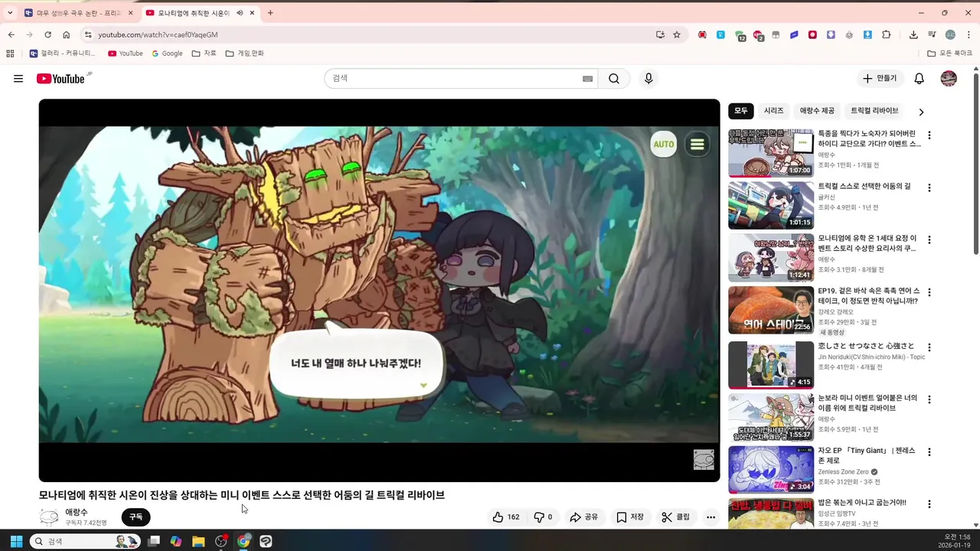The image size is (980, 551).
Task: Click the channel watermark in the video corner
Action: click(704, 459)
